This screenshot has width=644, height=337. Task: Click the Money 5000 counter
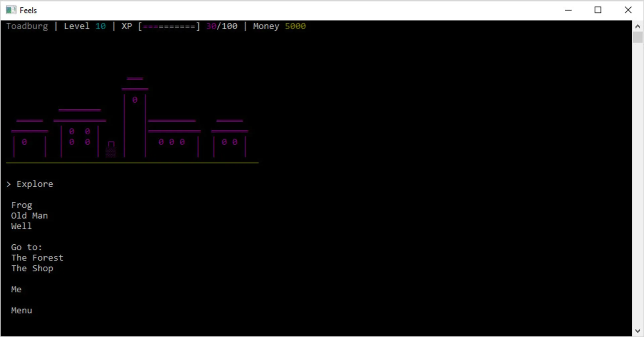(x=279, y=26)
